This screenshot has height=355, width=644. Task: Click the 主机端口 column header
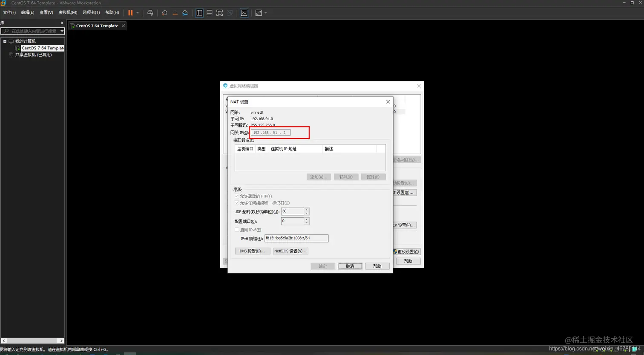245,149
